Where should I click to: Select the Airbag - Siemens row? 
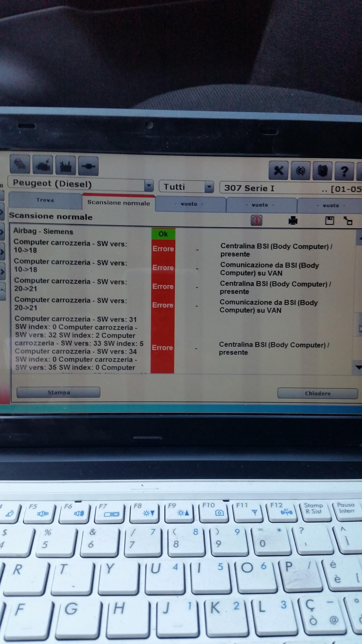tap(43, 231)
